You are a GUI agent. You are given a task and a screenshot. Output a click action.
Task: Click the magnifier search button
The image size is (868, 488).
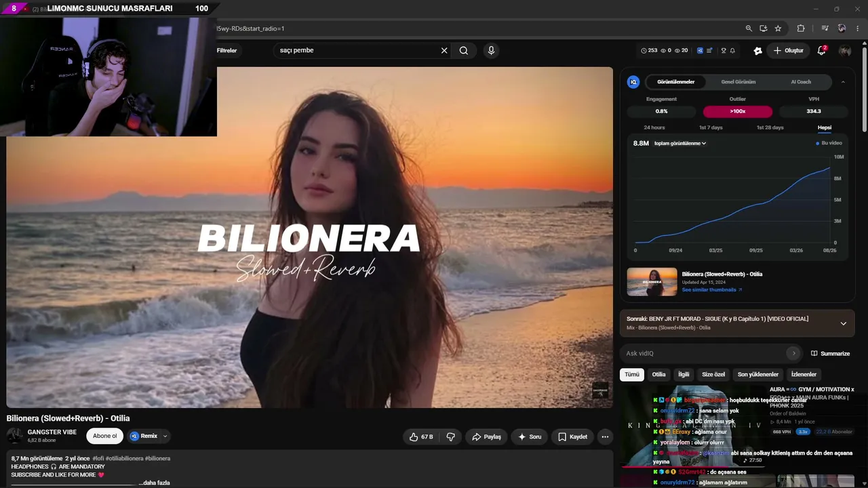pos(464,50)
